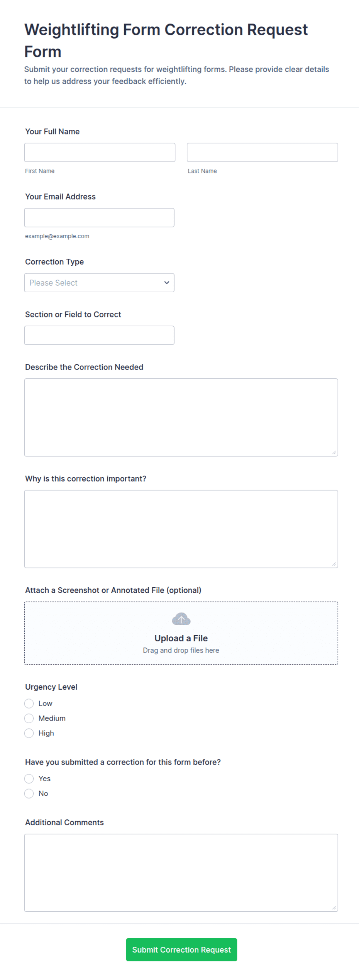This screenshot has height=980, width=359.
Task: Choose No for previously submitted correction
Action: (x=29, y=793)
